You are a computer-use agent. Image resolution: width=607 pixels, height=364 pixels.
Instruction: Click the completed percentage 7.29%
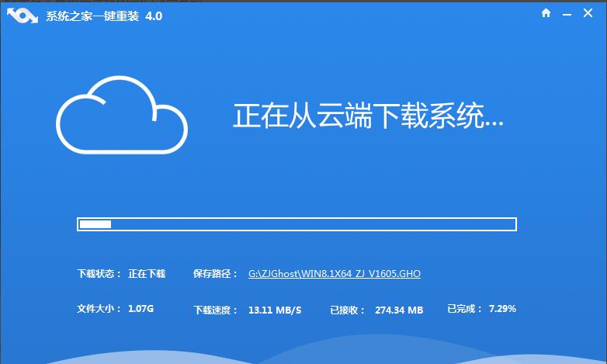pyautogui.click(x=502, y=309)
